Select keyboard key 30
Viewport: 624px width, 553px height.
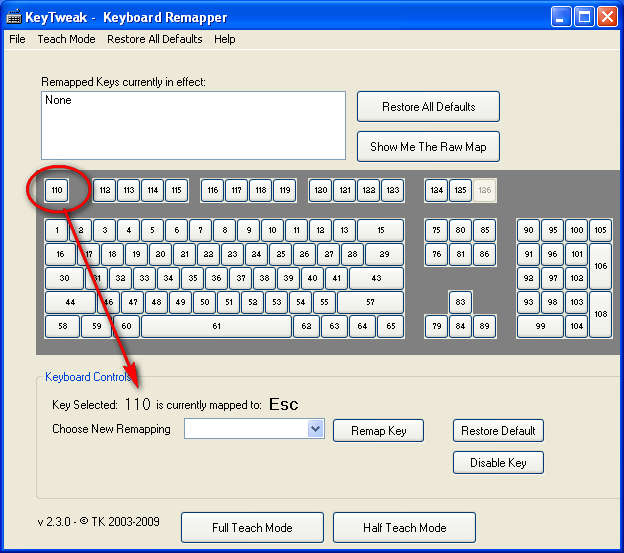64,278
